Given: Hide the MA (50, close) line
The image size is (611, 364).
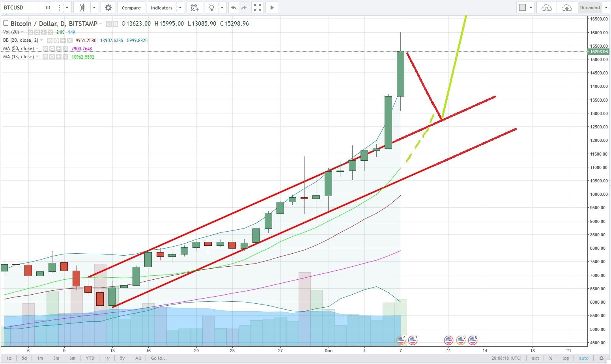Looking at the screenshot, I should tap(45, 48).
